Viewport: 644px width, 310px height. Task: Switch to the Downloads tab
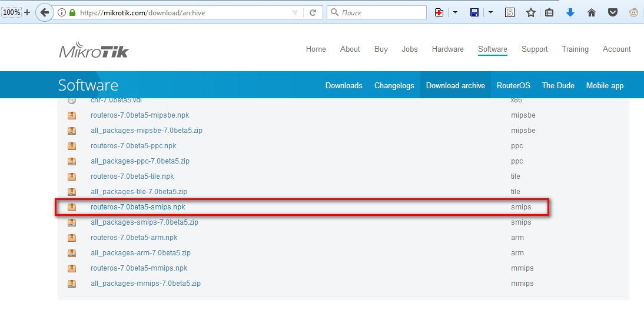click(x=344, y=85)
